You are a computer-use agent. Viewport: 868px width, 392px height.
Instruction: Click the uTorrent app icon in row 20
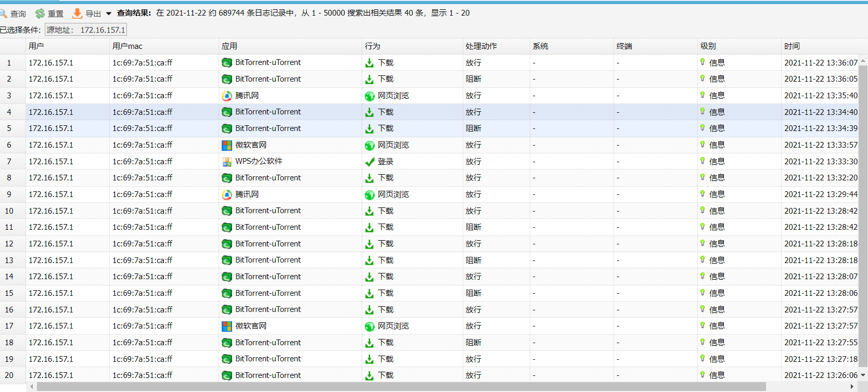pos(227,376)
